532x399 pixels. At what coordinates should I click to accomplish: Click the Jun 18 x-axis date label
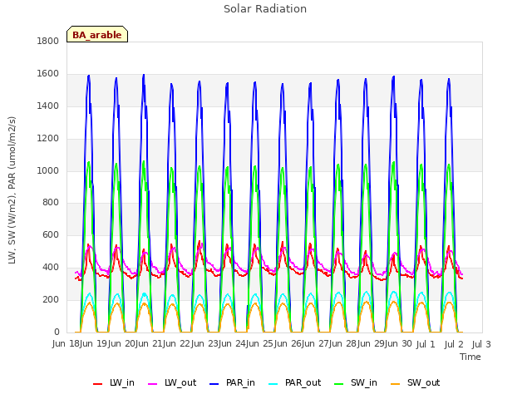click(66, 344)
